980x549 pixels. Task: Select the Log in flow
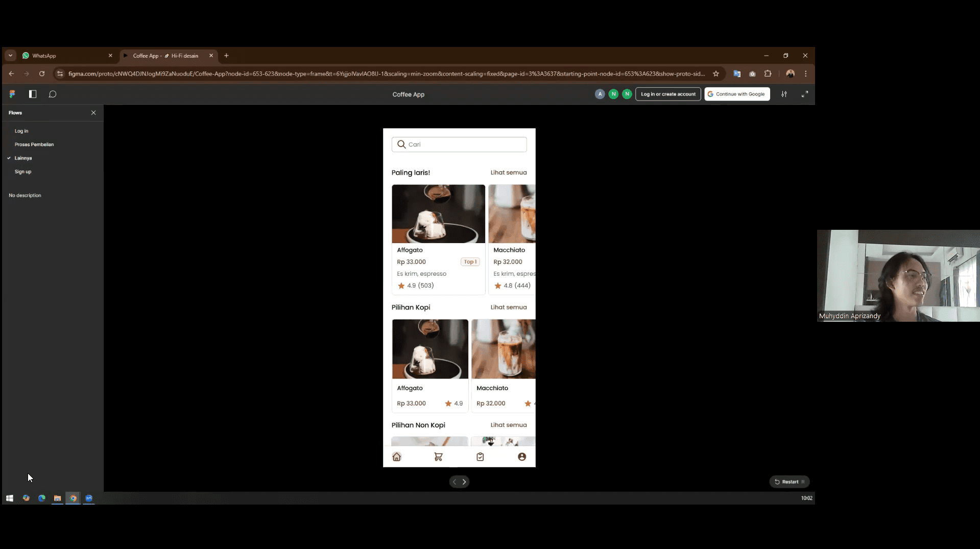pos(21,131)
